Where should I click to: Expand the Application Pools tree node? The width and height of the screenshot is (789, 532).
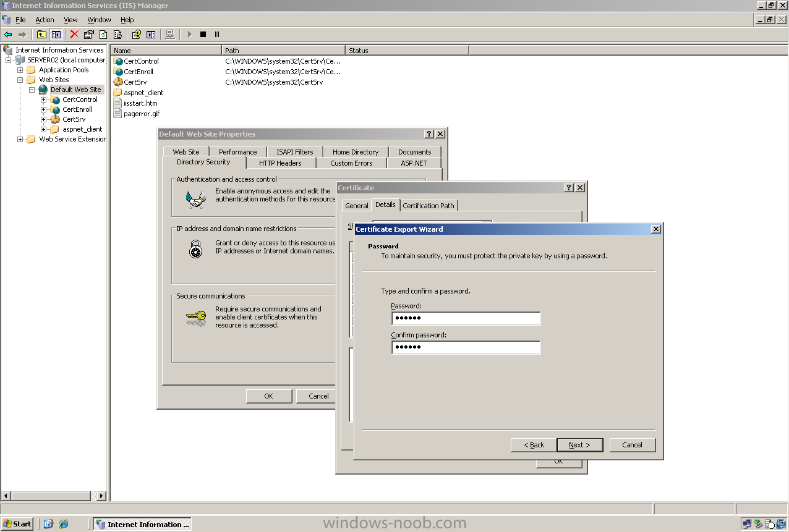tap(20, 70)
